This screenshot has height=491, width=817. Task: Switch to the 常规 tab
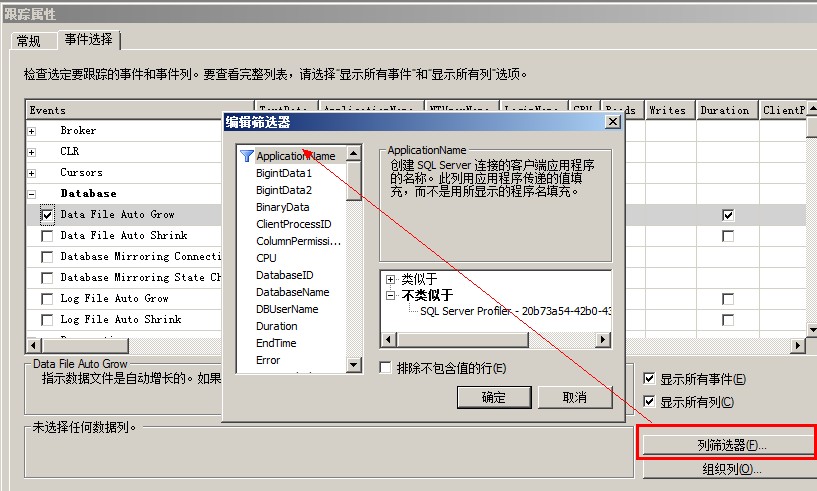pos(29,41)
